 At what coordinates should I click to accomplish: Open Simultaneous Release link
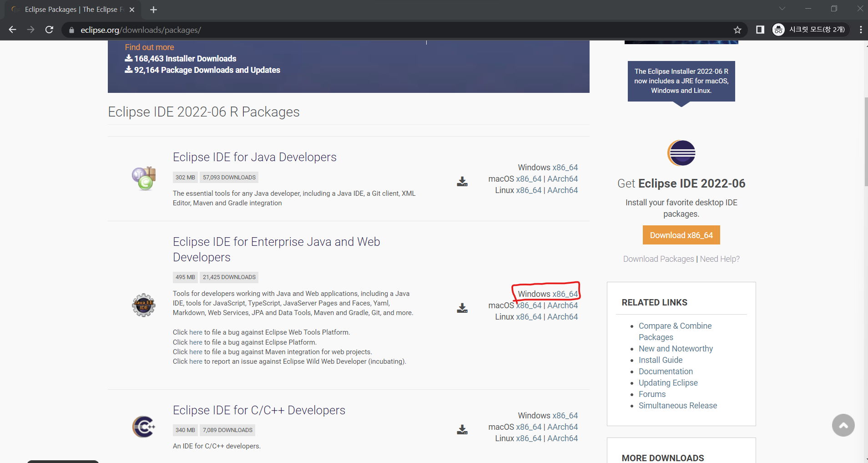pos(677,406)
